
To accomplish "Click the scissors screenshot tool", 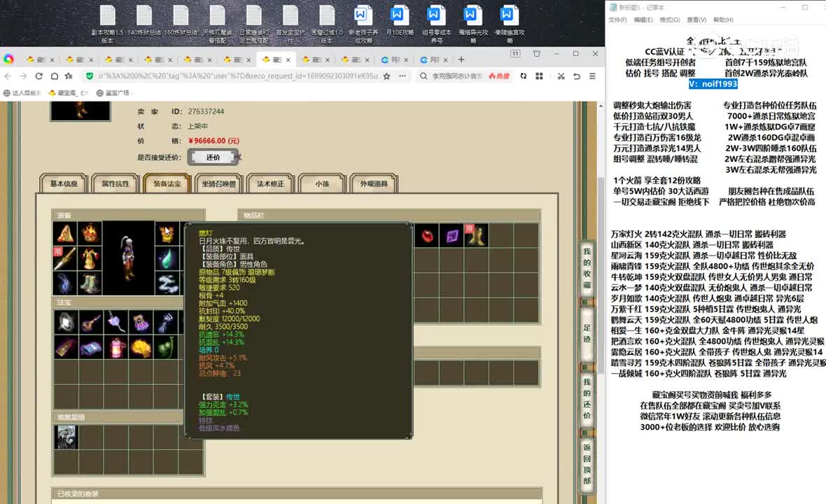I will point(561,76).
